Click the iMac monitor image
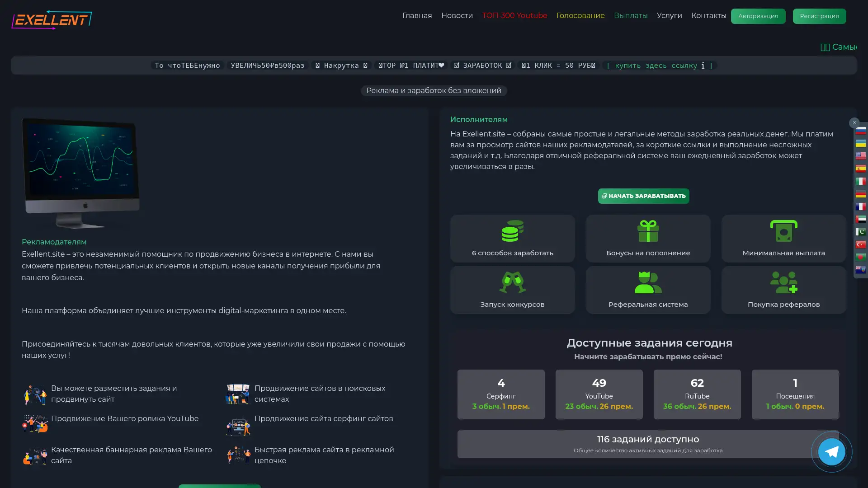Viewport: 868px width, 488px height. pyautogui.click(x=81, y=173)
